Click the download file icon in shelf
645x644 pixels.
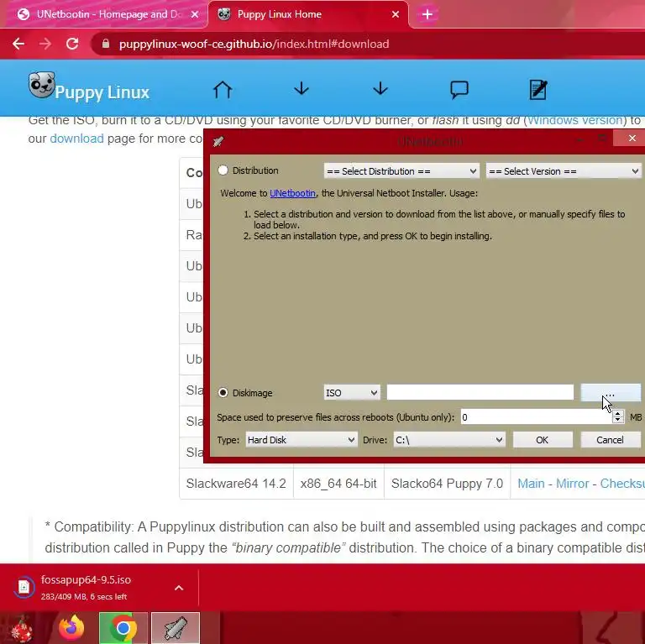pyautogui.click(x=24, y=587)
